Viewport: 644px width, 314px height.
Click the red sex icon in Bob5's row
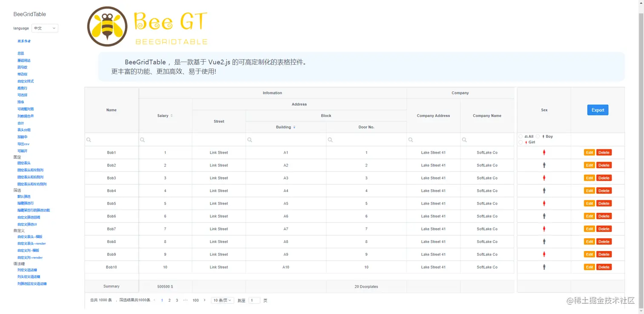(544, 203)
